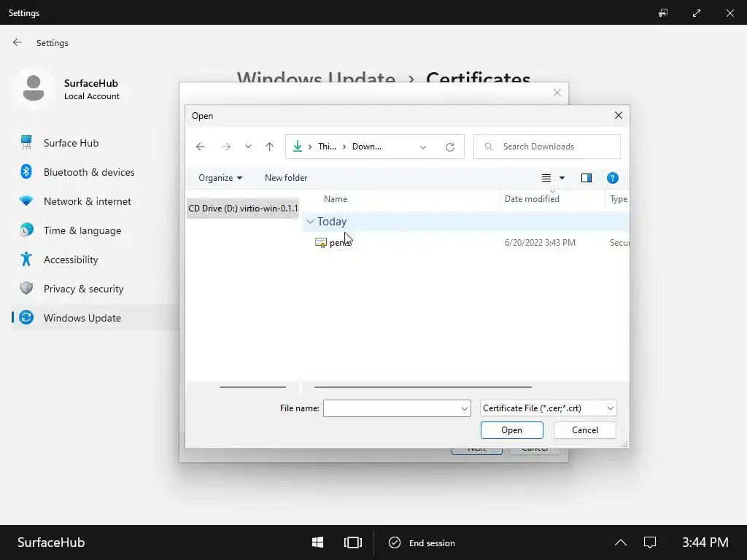Open Time & language settings
Screen dimensions: 747x560
click(82, 230)
